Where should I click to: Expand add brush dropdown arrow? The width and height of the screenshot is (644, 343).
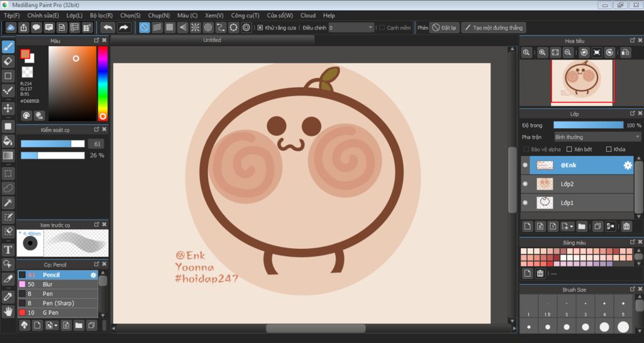(56, 326)
